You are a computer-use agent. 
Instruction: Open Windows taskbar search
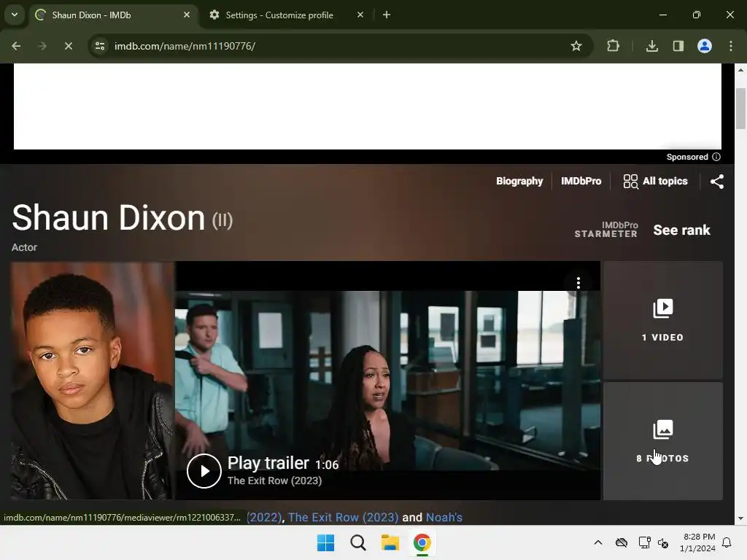(357, 542)
